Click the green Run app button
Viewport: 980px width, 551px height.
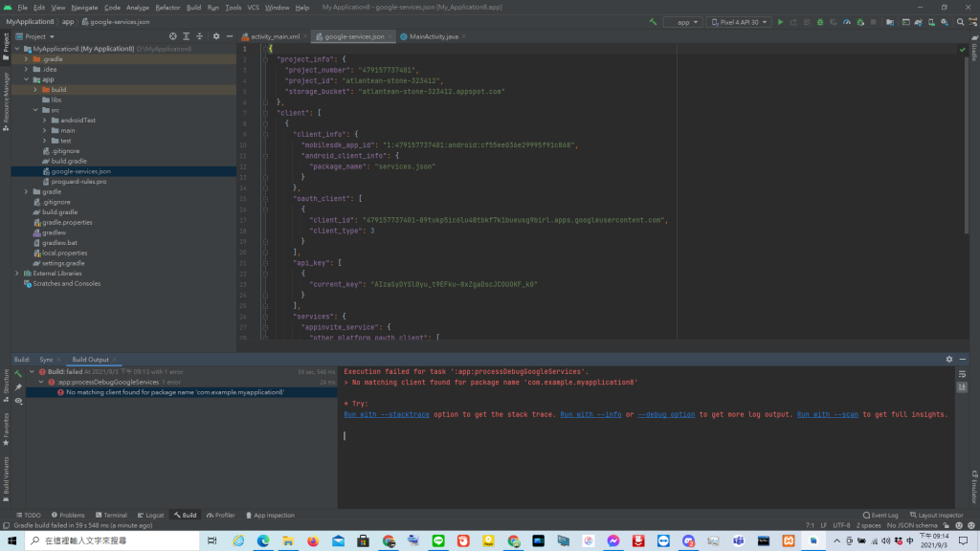coord(780,21)
